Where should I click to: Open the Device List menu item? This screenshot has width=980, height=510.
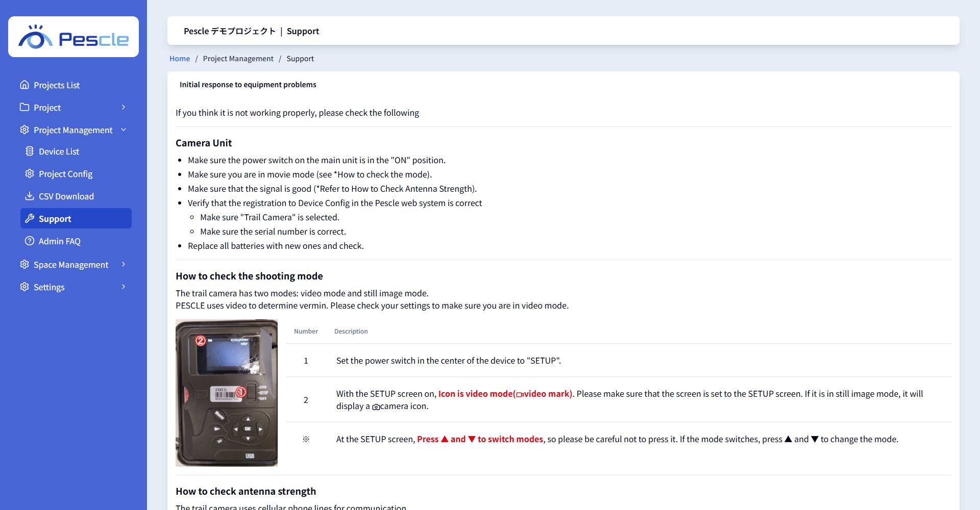pos(76,151)
